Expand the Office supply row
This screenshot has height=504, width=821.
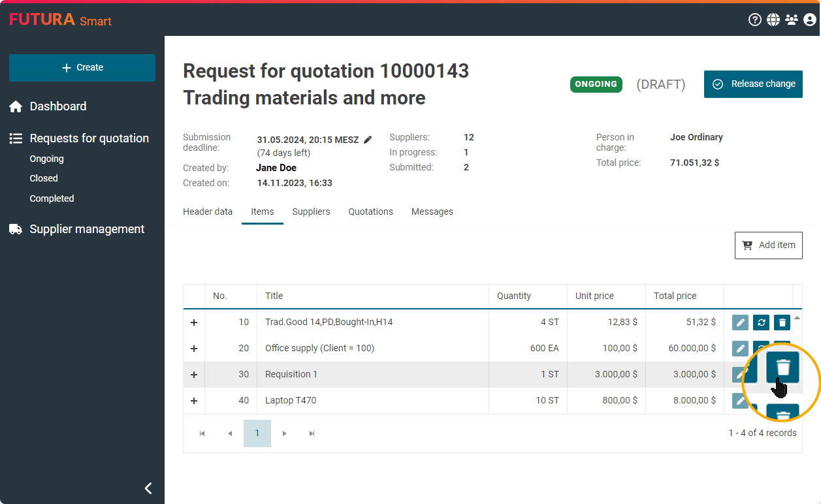point(194,349)
